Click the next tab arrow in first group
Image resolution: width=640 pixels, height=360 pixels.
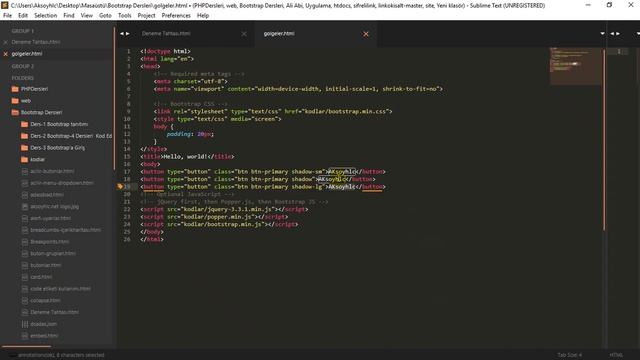128,34
